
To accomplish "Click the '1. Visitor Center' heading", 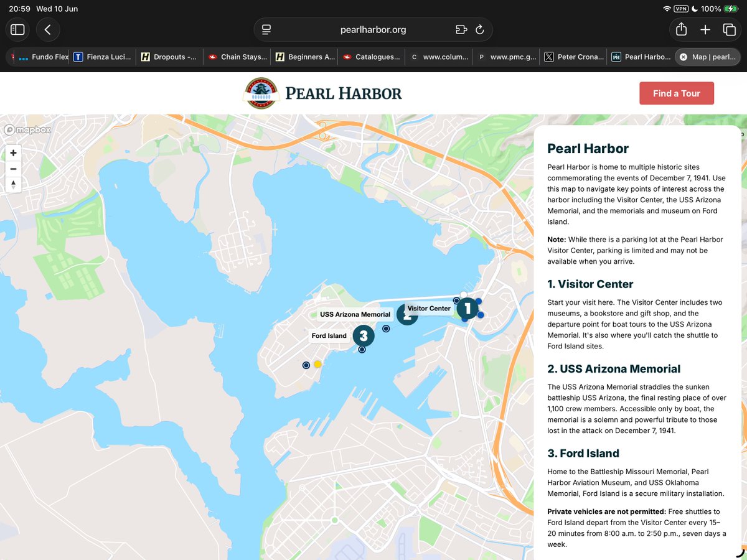I will coord(590,284).
